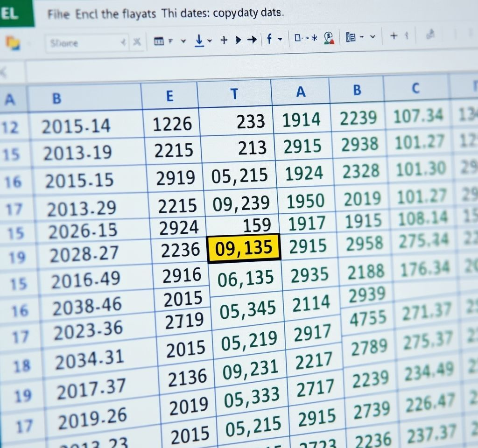The image size is (478, 448).
Task: Select the column C header
Action: [x=415, y=88]
